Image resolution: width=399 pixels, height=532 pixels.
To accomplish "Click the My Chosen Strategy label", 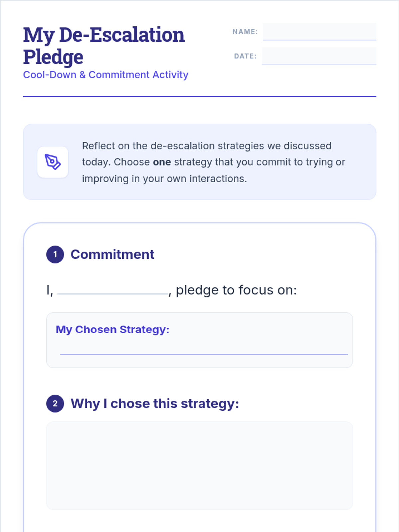I will [112, 330].
